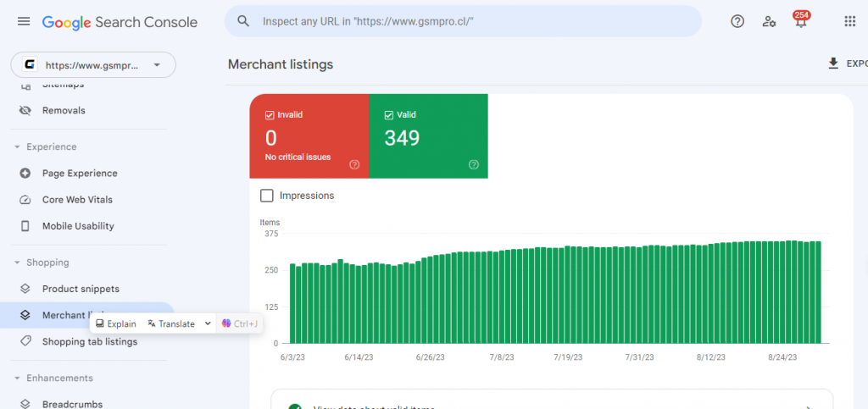The width and height of the screenshot is (868, 409).
Task: Click the Explain button
Action: coord(116,323)
